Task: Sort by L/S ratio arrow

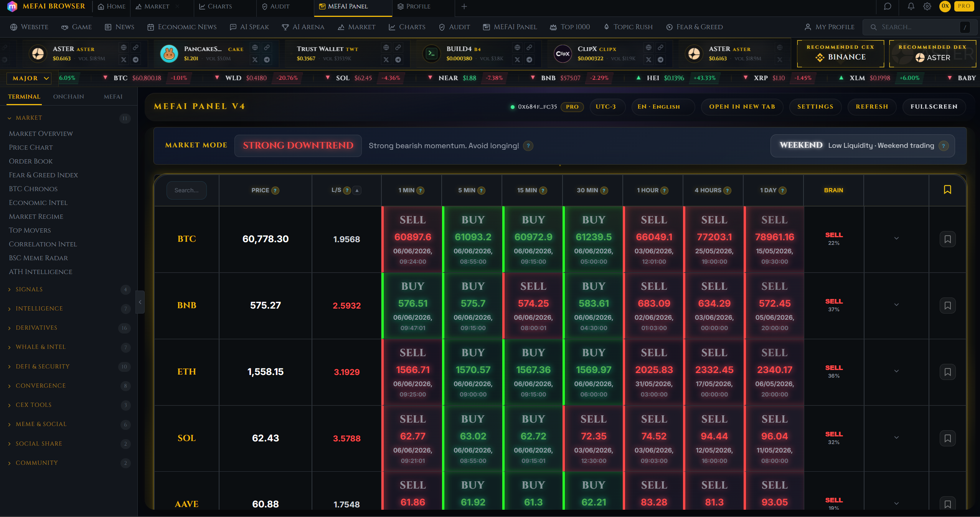Action: click(357, 190)
